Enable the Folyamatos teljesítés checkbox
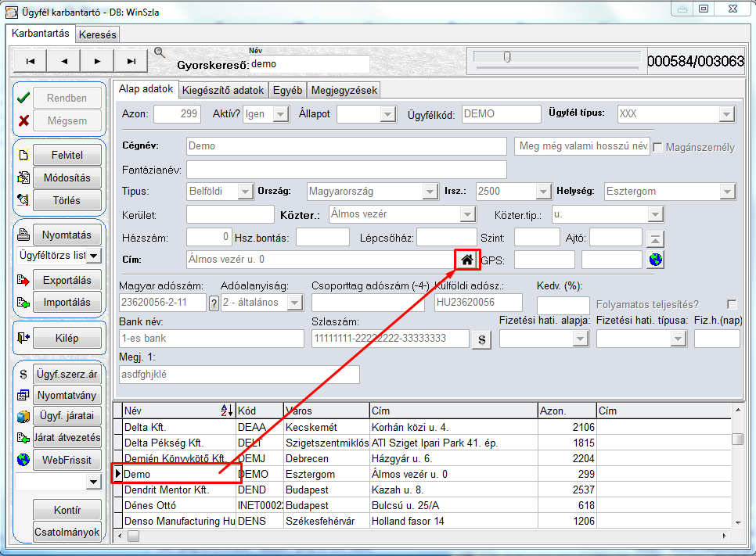 click(x=732, y=304)
